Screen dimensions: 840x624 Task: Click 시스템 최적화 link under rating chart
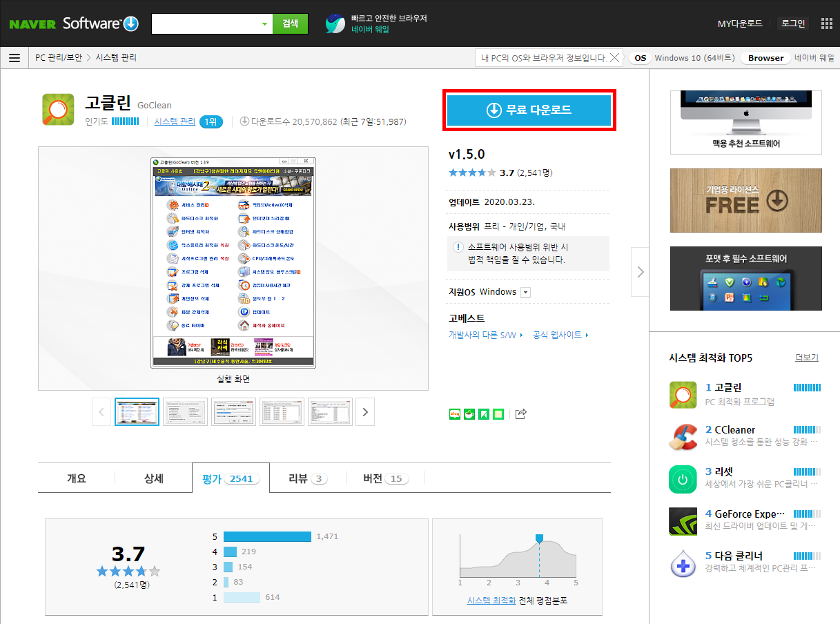pos(491,601)
